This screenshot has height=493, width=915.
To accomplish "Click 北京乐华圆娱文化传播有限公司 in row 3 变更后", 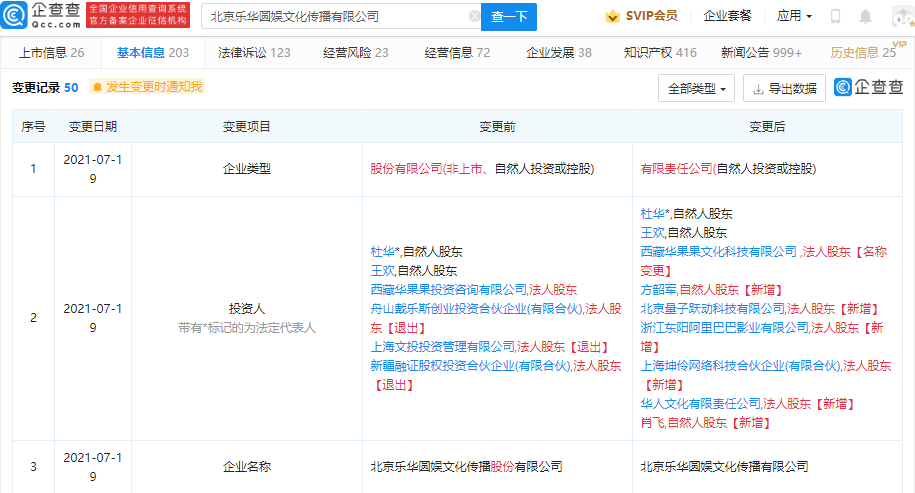I will coord(724,467).
